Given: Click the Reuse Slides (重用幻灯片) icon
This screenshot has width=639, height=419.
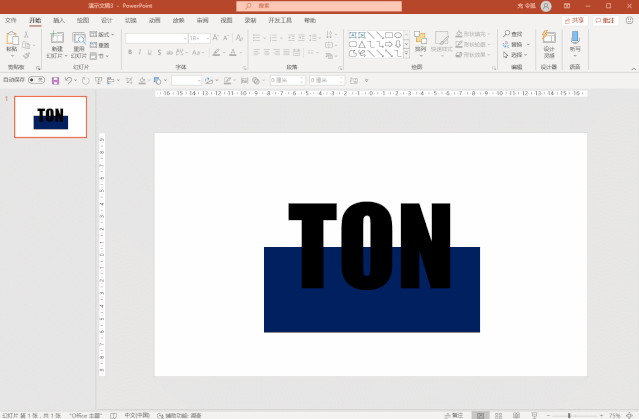Looking at the screenshot, I should (x=79, y=39).
